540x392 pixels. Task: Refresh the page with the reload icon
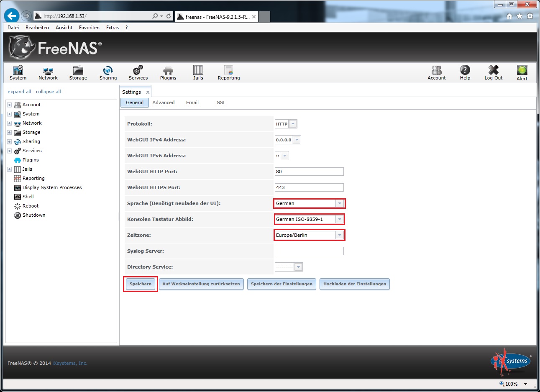[169, 16]
